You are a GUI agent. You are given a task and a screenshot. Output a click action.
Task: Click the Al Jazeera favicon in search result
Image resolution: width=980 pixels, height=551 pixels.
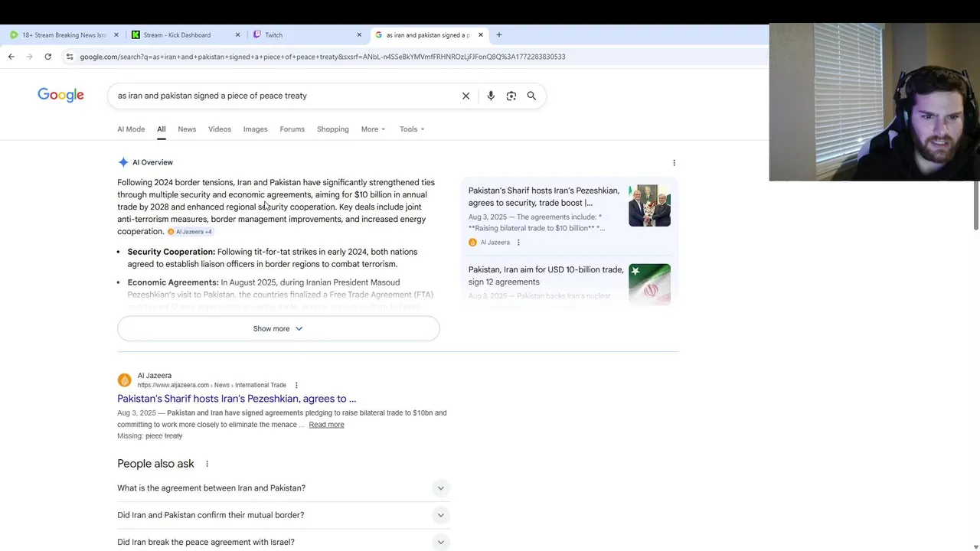click(x=124, y=380)
